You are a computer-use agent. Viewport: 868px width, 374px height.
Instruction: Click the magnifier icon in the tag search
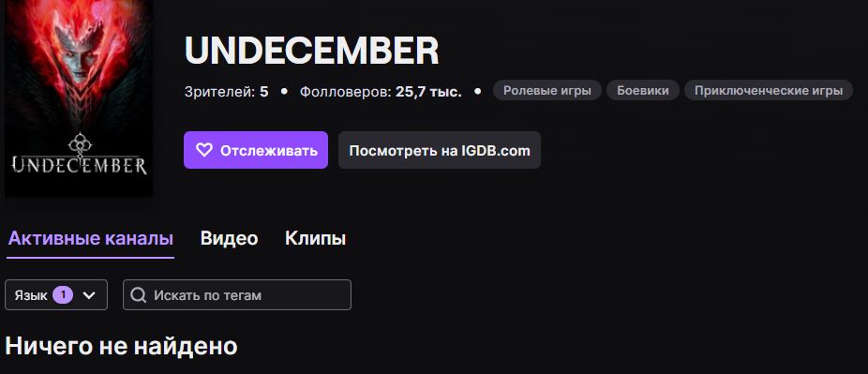click(139, 295)
